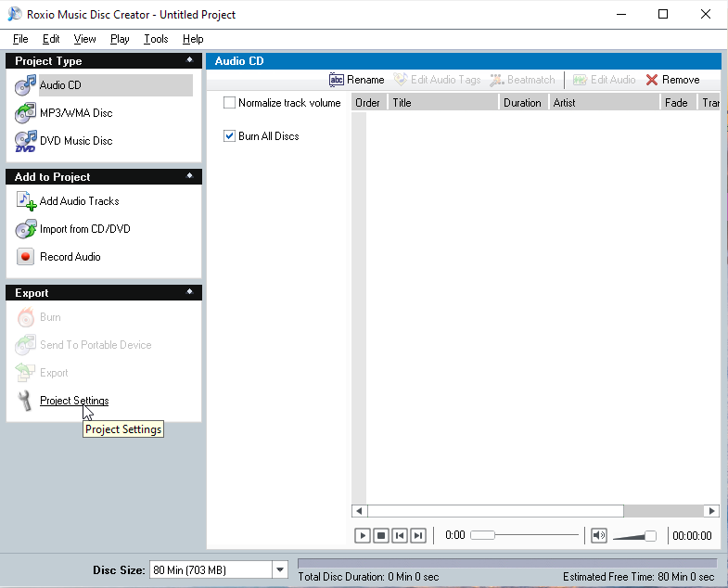Open the Help menu
728x588 pixels.
tap(193, 39)
